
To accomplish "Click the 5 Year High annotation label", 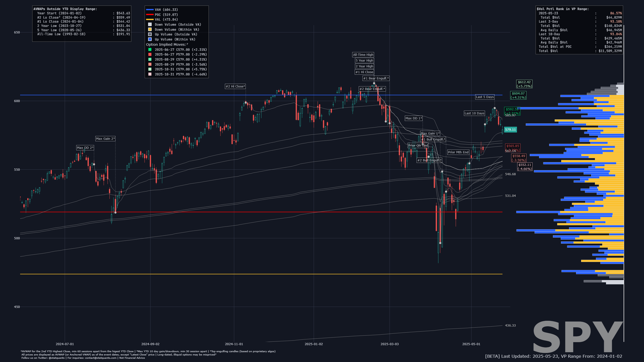I will click(364, 61).
